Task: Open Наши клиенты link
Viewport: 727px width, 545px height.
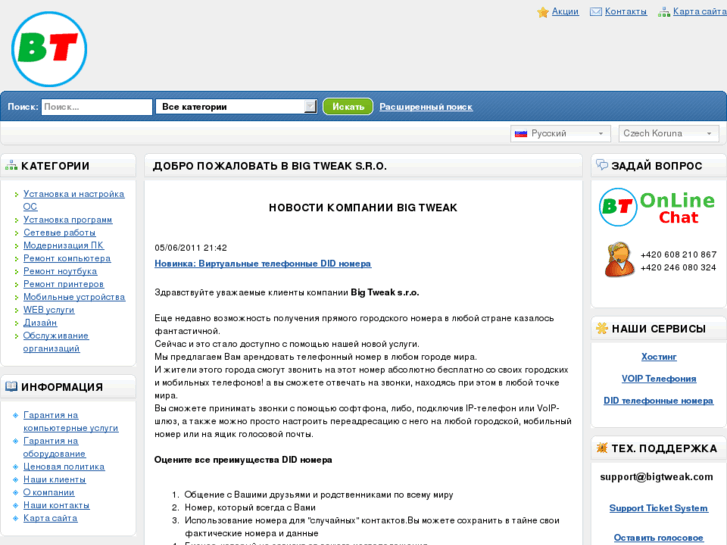Action: coord(54,479)
